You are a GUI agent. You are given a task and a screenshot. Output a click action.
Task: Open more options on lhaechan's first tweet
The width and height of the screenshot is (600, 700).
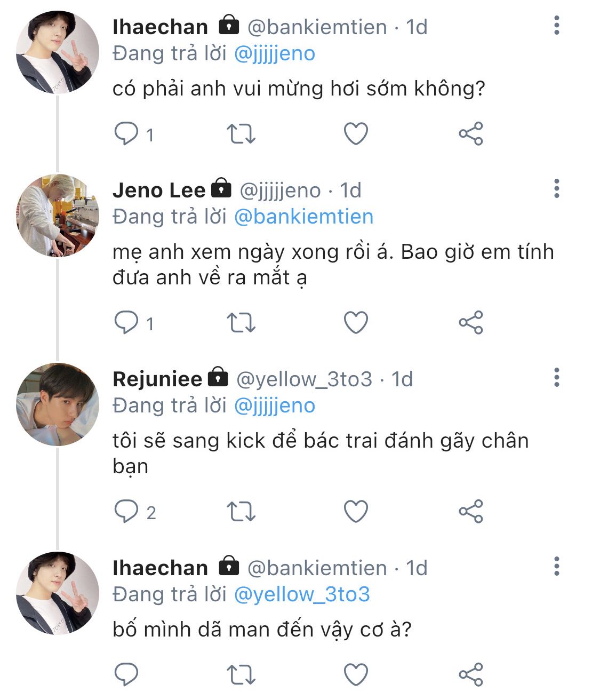pyautogui.click(x=556, y=26)
